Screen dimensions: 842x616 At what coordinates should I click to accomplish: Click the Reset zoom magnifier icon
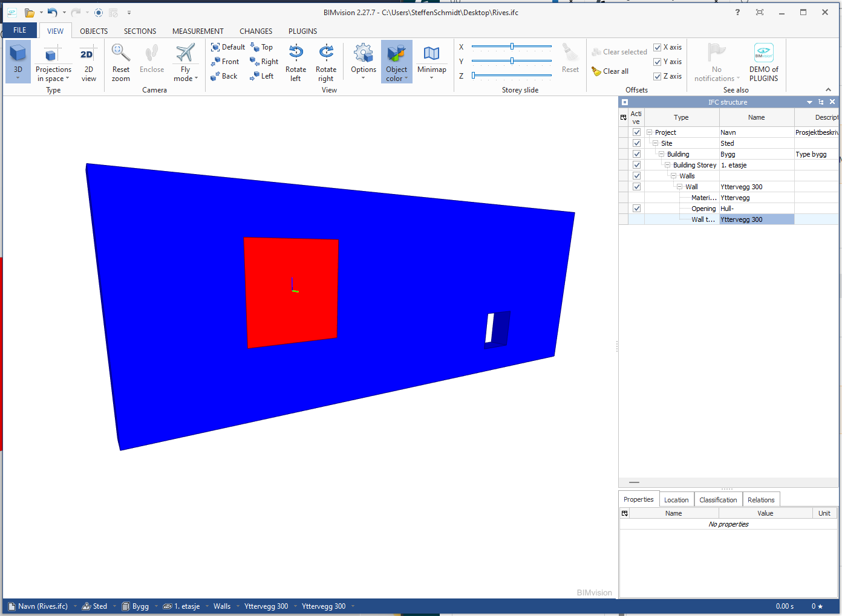(121, 54)
